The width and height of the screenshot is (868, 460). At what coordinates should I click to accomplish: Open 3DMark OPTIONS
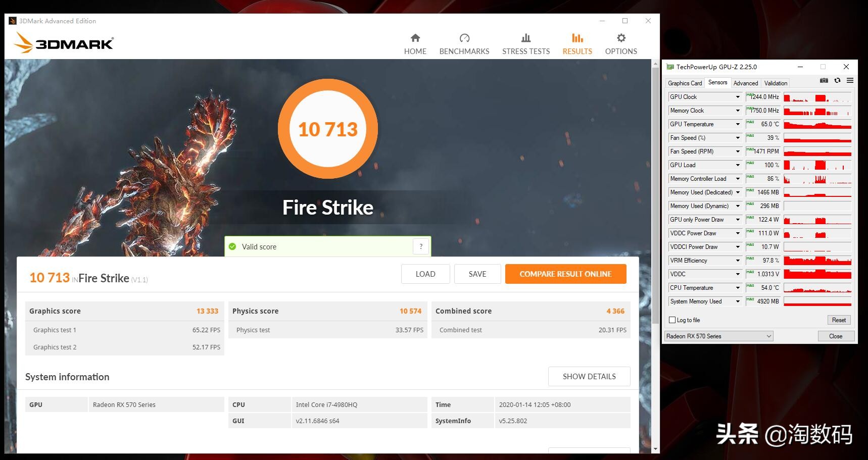coord(621,44)
